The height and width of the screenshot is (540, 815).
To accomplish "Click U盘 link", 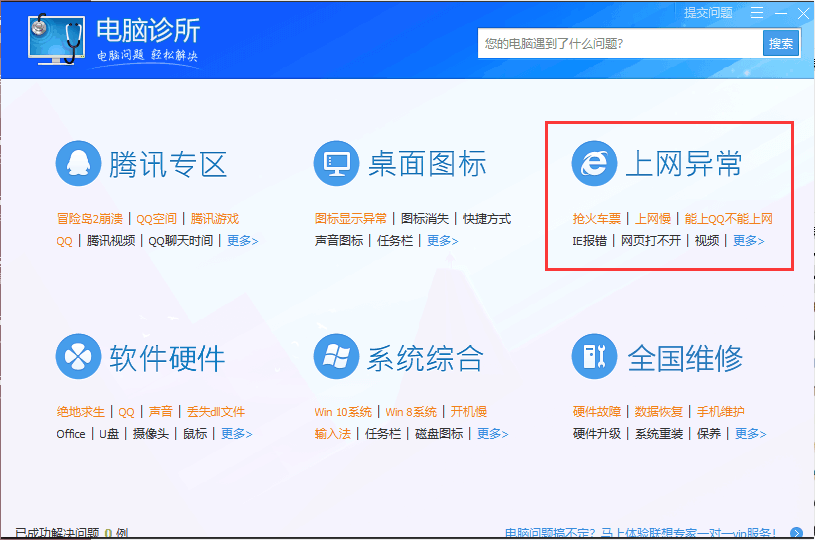I will click(109, 434).
